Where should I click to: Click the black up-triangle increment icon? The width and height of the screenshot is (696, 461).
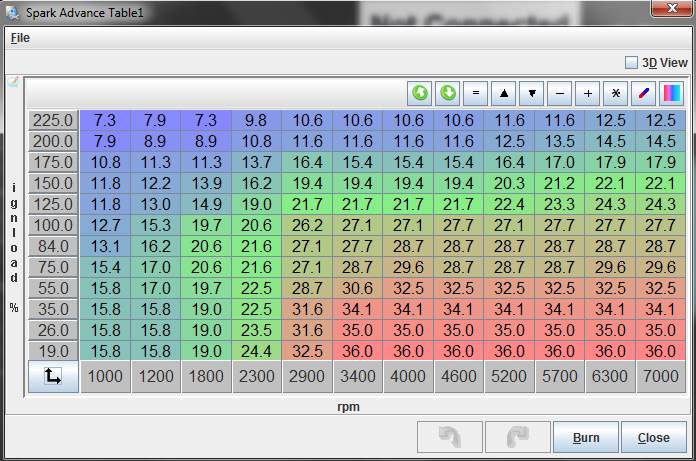[x=504, y=93]
